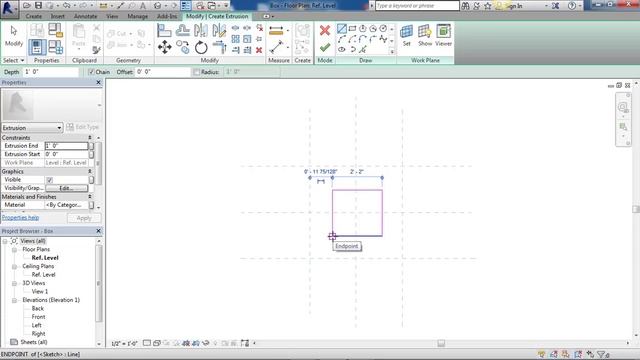Select the Pick Lines draw tool

[x=362, y=49]
